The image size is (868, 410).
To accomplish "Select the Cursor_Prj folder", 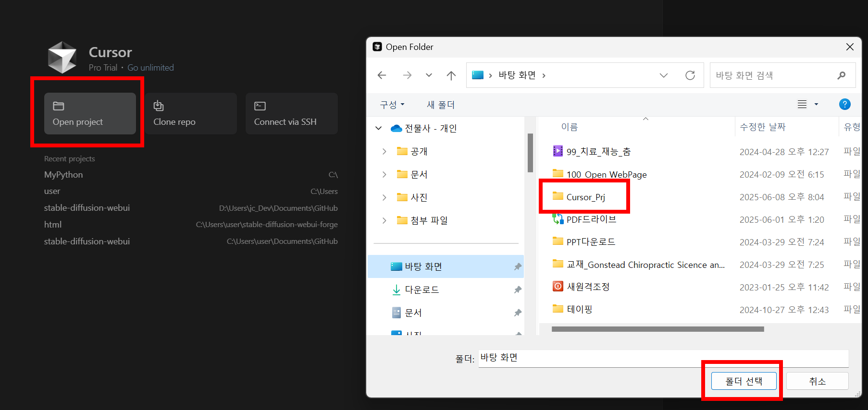I will tap(585, 197).
